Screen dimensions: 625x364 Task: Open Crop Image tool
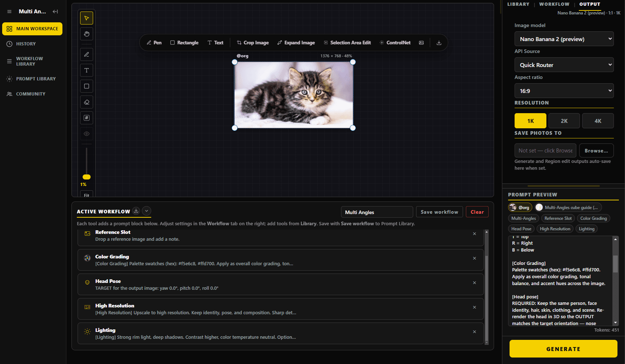(253, 43)
